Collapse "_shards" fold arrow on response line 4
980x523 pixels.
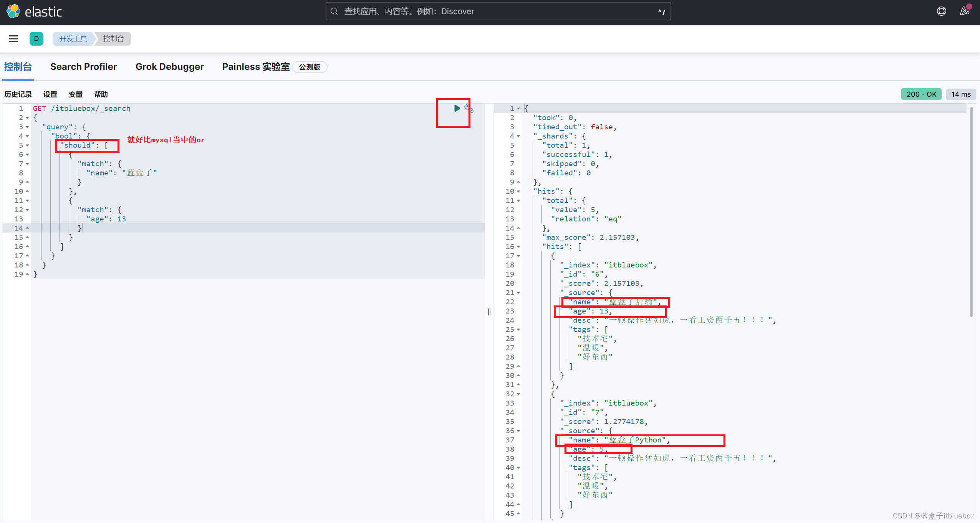(518, 136)
